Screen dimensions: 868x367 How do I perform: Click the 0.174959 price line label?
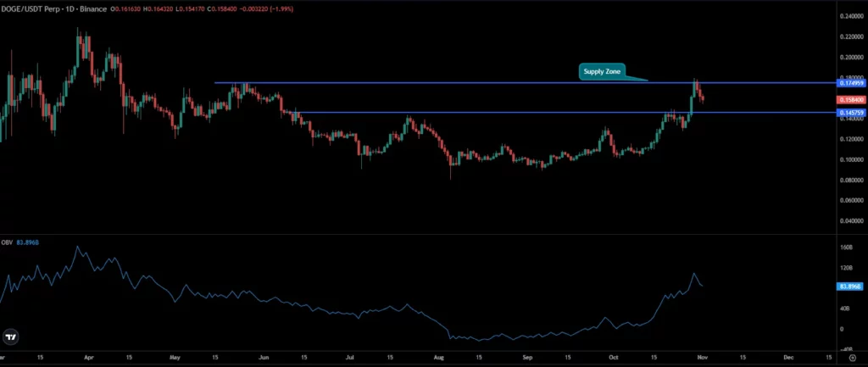tap(852, 83)
